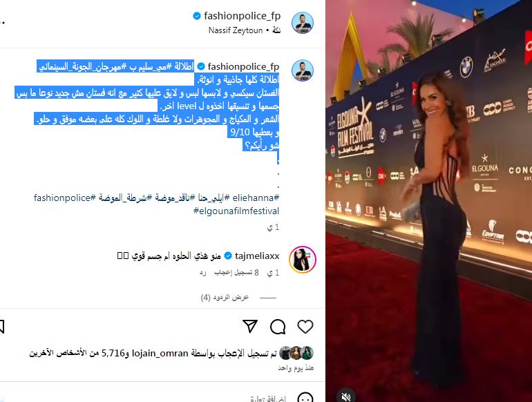Open the more options dots menu
The image size is (532, 402).
(2, 23)
